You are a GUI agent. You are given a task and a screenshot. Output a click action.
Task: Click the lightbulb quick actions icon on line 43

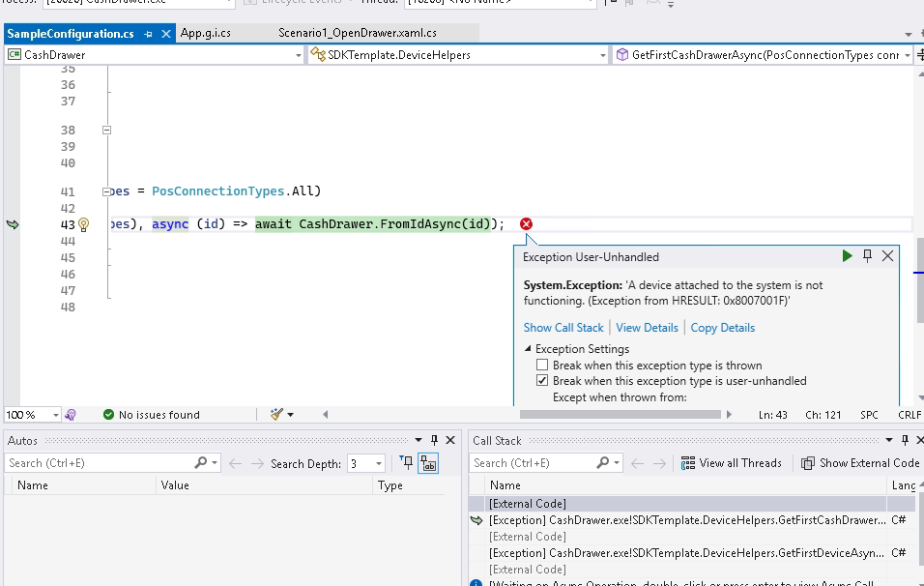(84, 224)
